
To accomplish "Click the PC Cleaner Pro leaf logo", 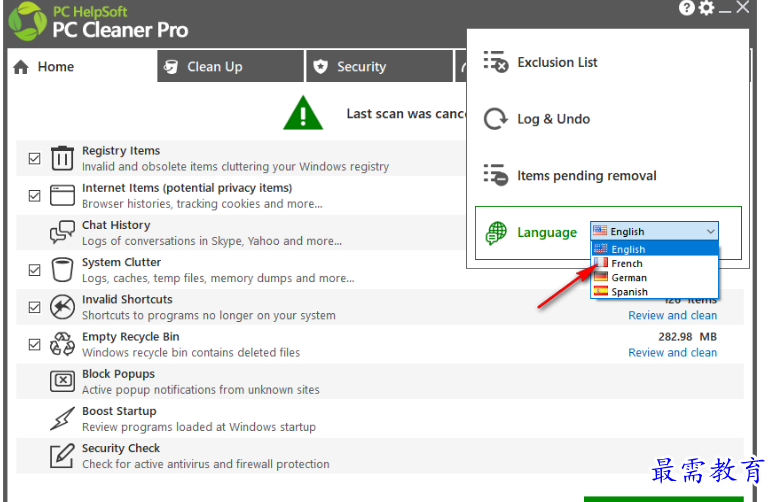I will point(28,22).
